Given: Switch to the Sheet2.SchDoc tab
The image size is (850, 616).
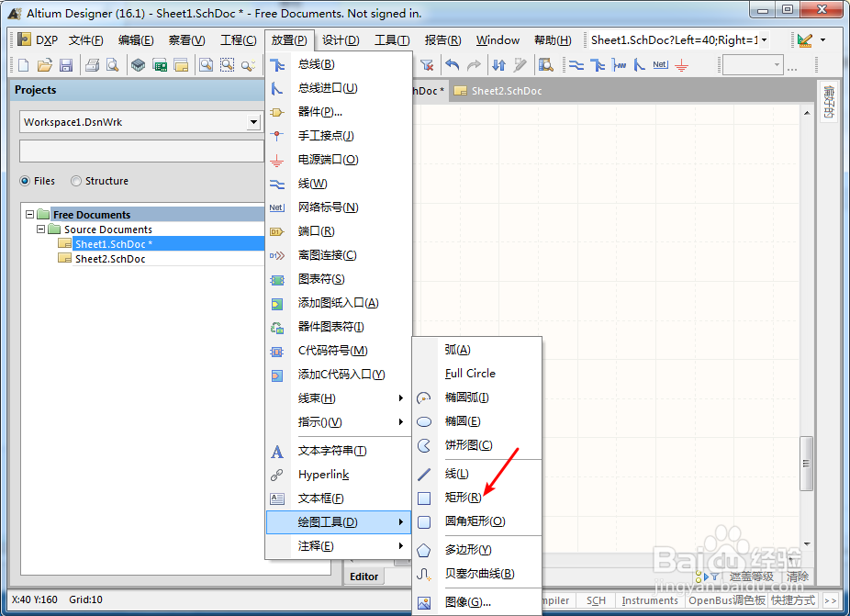Looking at the screenshot, I should click(498, 91).
